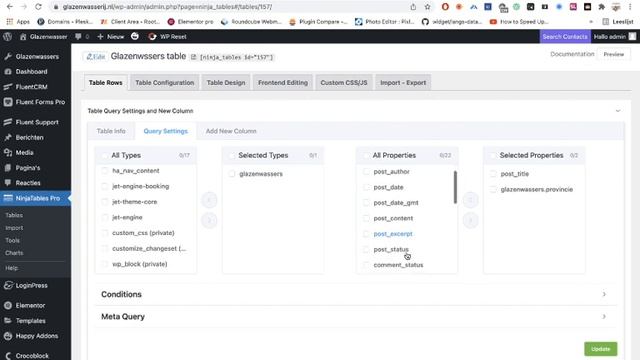The height and width of the screenshot is (360, 640).
Task: Toggle the All Properties select-all checkbox
Action: click(x=366, y=156)
